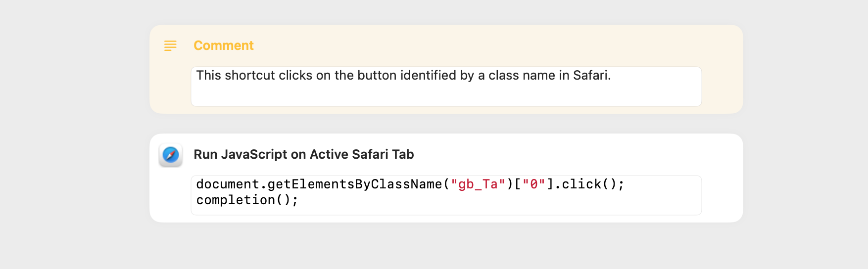Click empty space below the comment text
The image size is (868, 269).
tap(445, 95)
